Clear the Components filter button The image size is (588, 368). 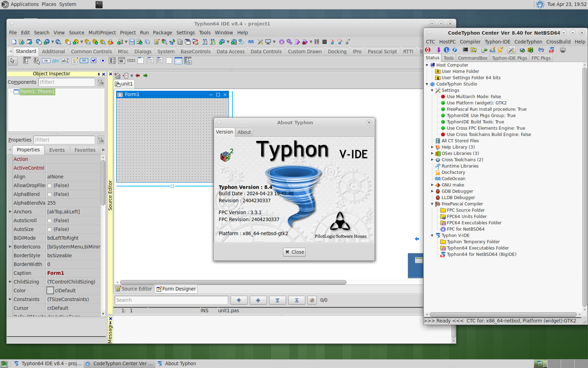pyautogui.click(x=101, y=82)
